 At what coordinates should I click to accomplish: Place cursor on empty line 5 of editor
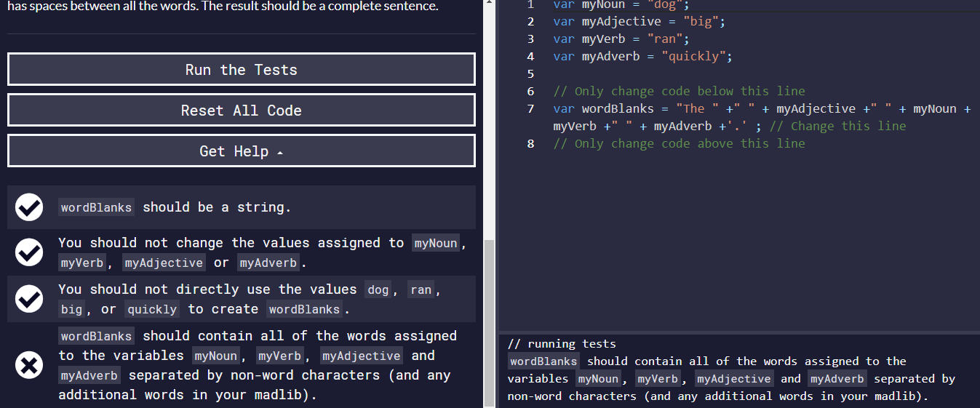point(655,73)
